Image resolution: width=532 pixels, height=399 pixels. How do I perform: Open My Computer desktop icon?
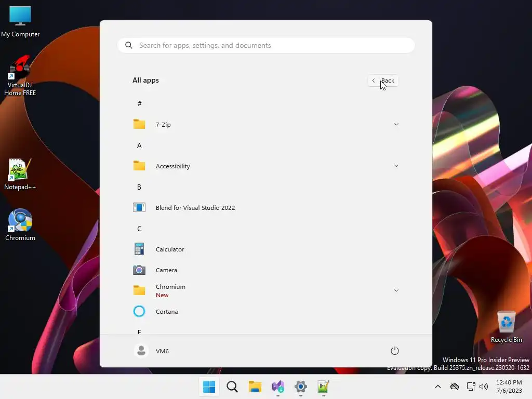point(20,21)
